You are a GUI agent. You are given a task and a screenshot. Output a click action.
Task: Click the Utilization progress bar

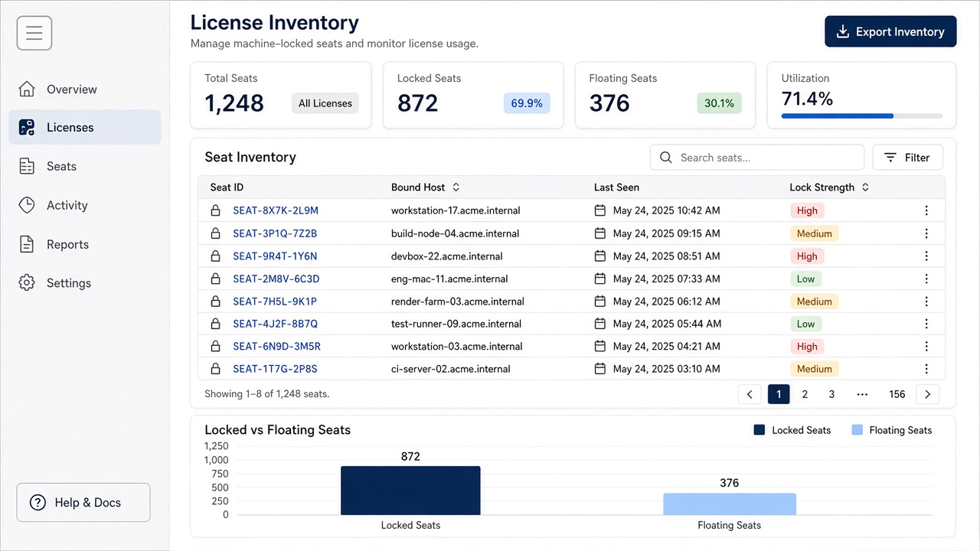coord(862,116)
